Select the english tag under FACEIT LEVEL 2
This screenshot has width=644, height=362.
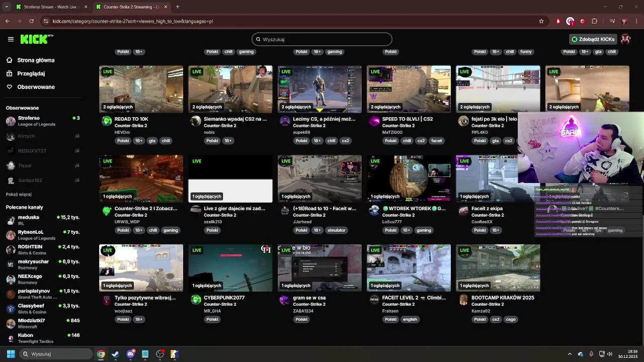(x=410, y=319)
